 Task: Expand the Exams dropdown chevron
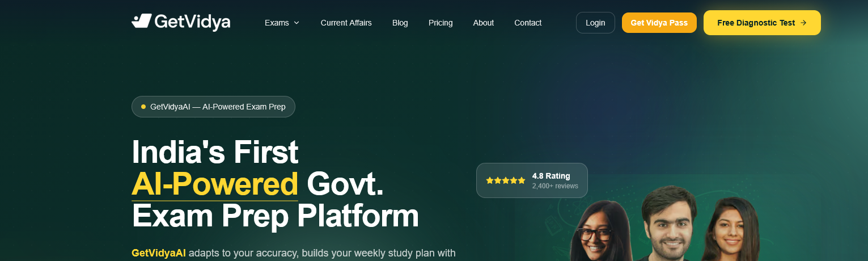[x=297, y=23]
